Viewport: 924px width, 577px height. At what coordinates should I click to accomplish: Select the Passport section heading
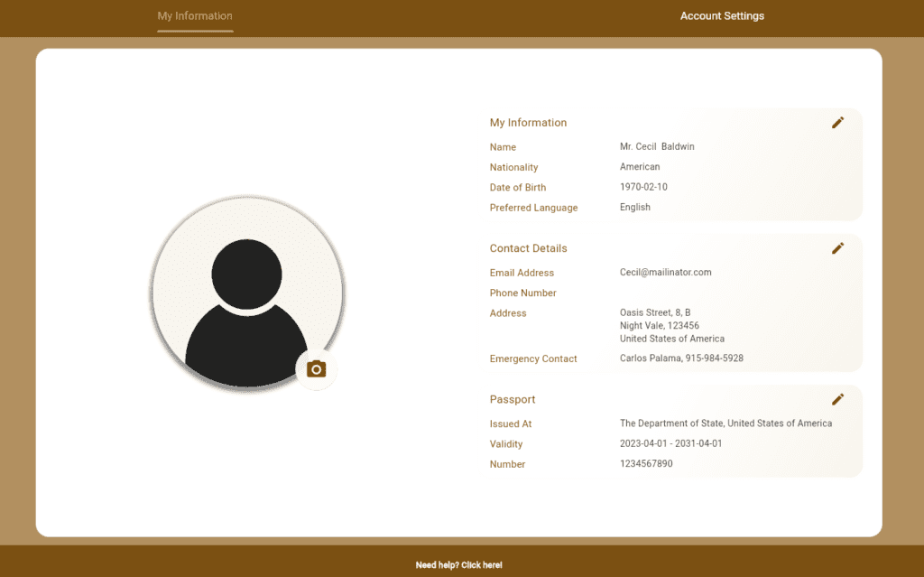pos(513,399)
